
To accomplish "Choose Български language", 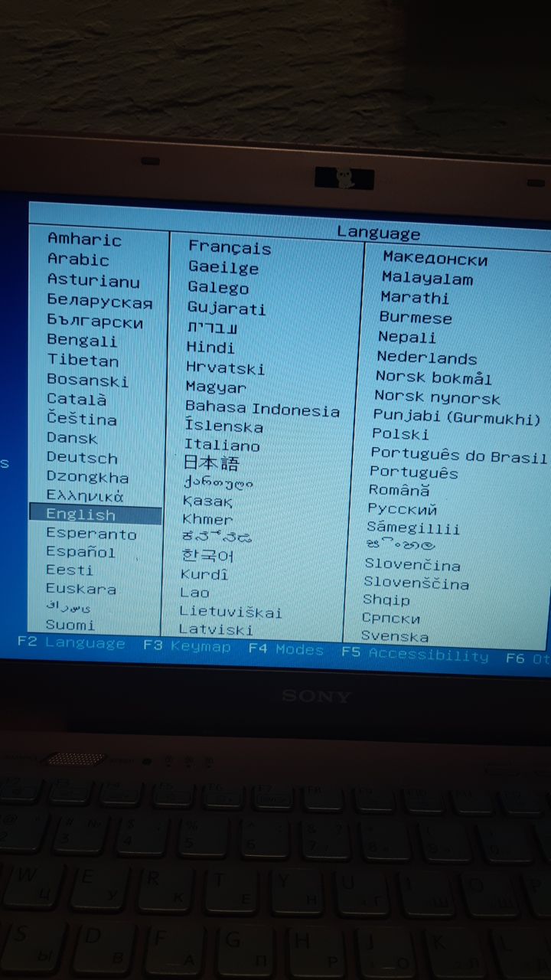I will pos(95,322).
